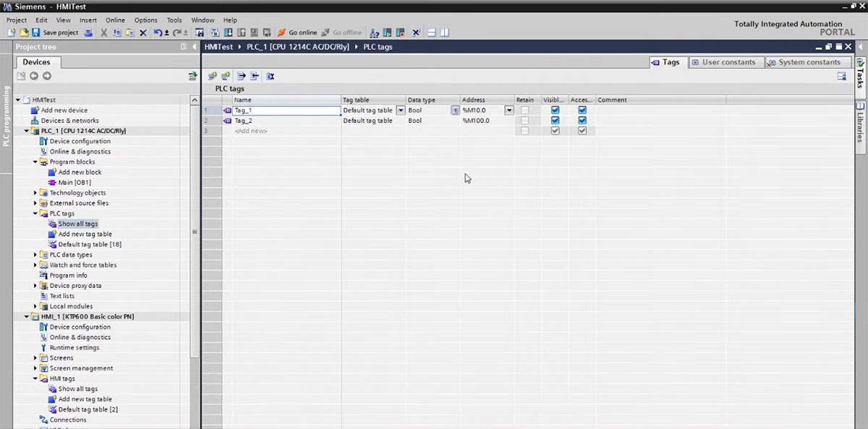Collapse the Program blocks folder

[35, 162]
